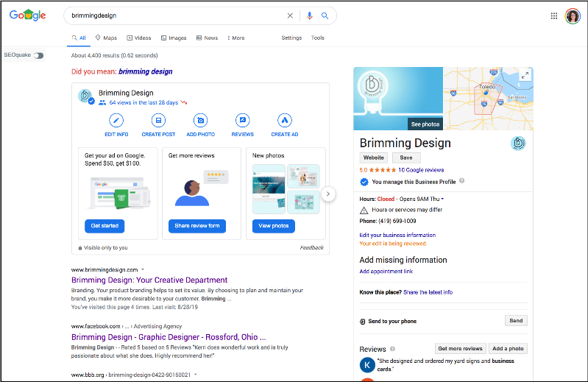Switch to the News tab
Viewport: 588px width, 382px height.
(x=207, y=38)
